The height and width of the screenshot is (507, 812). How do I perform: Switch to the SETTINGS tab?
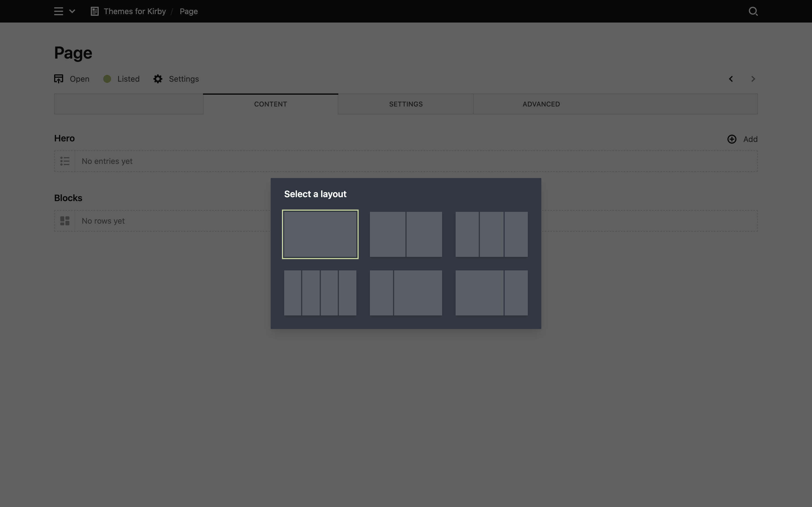tap(406, 104)
